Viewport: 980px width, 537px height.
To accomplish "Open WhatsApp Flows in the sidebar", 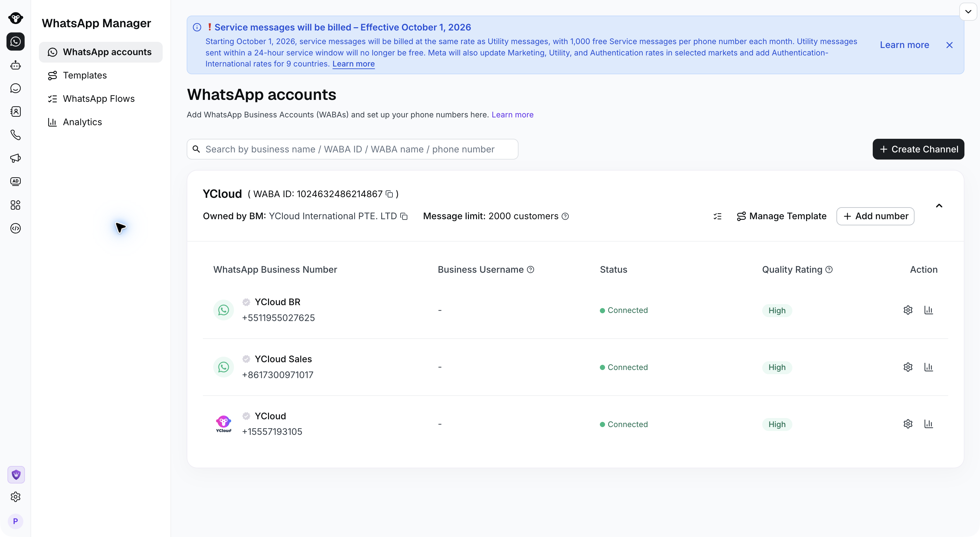I will [x=101, y=99].
